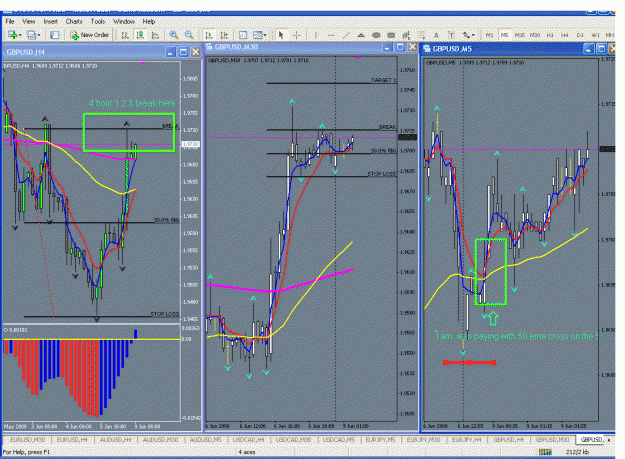Open the File menu
Image resolution: width=625 pixels, height=459 pixels.
click(10, 22)
